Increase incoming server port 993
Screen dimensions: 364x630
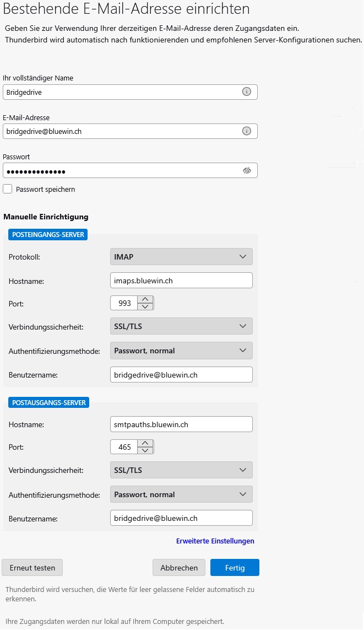click(145, 299)
